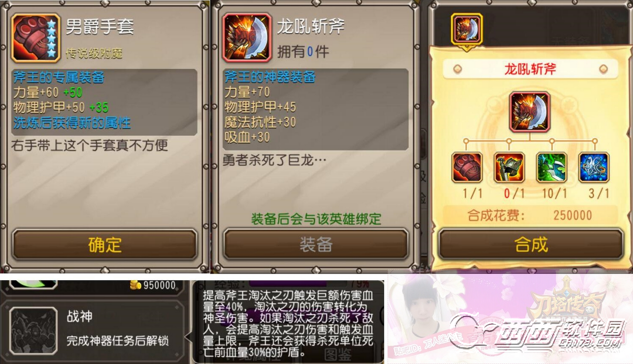Click the gold coin 950000 counter

coord(153,285)
